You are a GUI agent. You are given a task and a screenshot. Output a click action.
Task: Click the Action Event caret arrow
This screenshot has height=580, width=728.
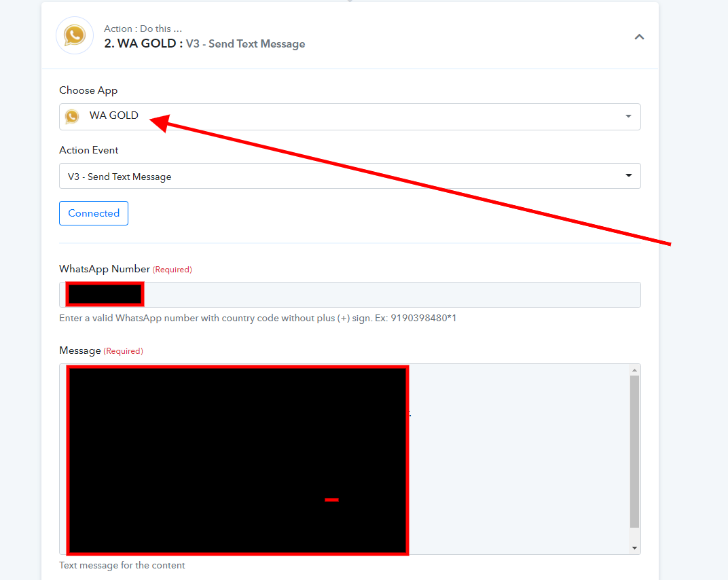[x=629, y=175]
